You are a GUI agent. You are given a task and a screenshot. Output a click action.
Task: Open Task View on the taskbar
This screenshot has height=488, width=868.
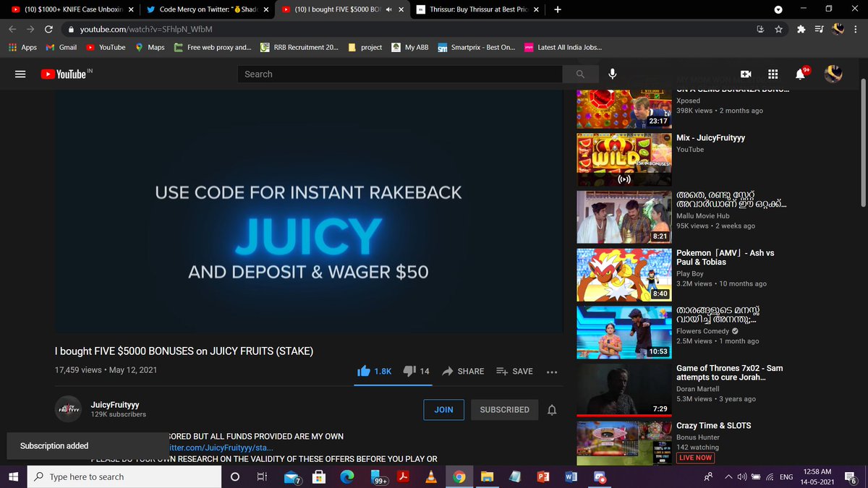point(263,477)
